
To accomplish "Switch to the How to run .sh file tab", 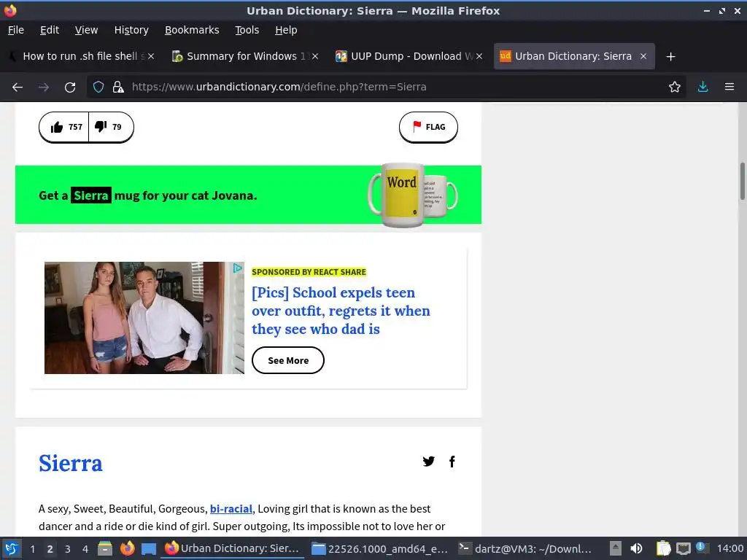I will (x=80, y=56).
